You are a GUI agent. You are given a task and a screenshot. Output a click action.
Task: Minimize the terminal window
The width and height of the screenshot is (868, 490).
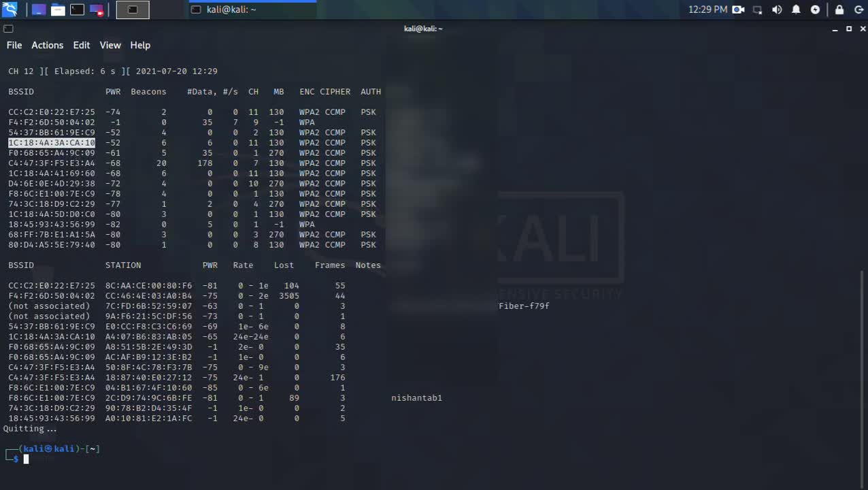[x=836, y=29]
